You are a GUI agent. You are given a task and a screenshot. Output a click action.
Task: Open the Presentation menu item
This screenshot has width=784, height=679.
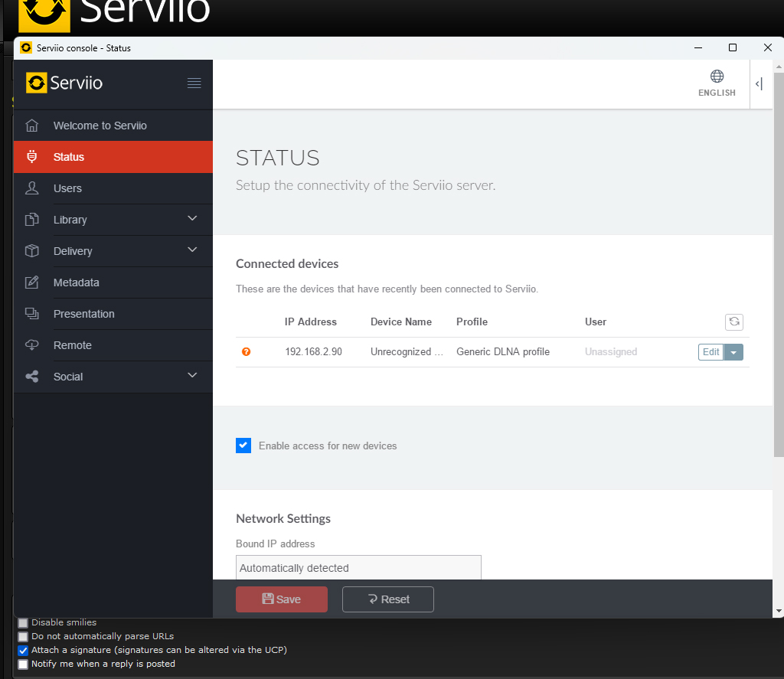(x=83, y=314)
